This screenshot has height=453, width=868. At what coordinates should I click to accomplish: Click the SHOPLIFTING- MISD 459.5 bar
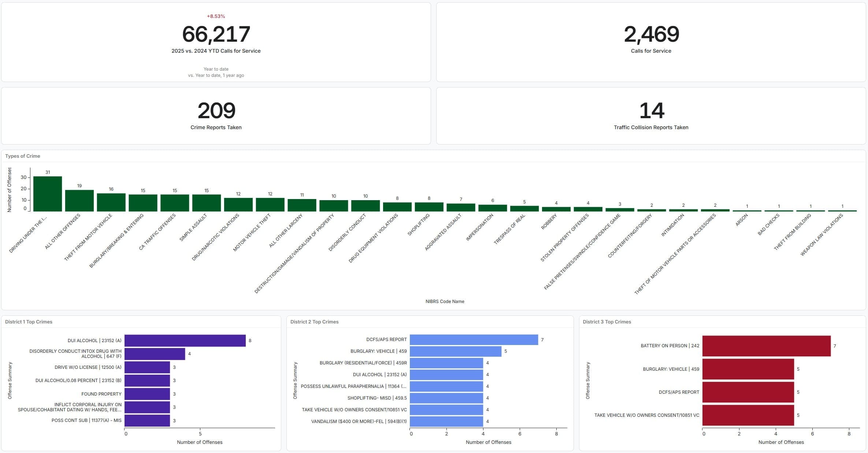click(x=446, y=398)
